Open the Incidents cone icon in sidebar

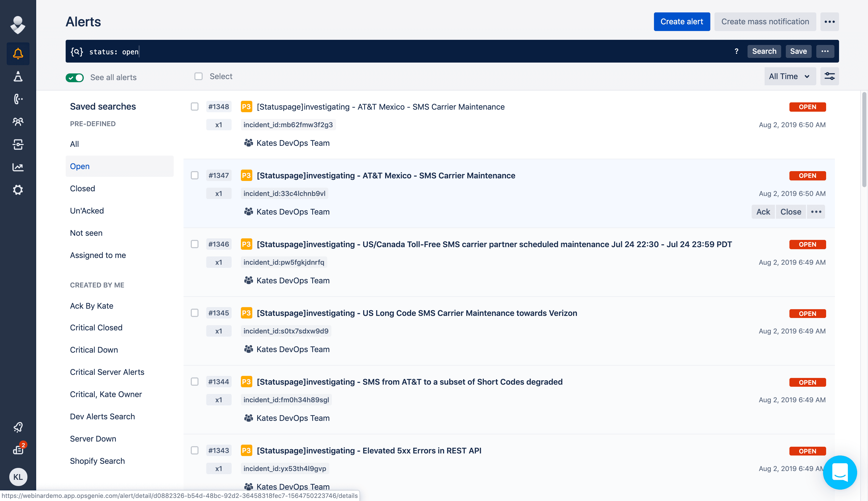18,76
